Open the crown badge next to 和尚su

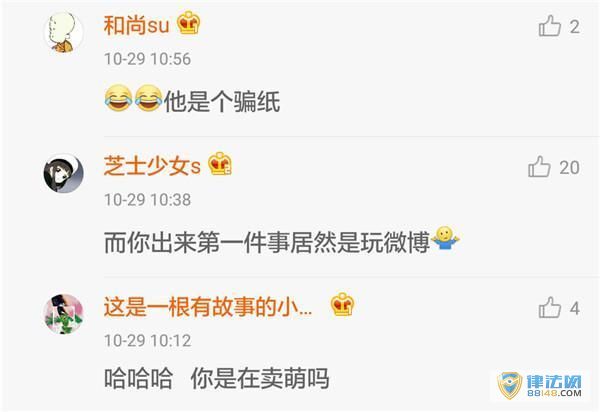click(188, 23)
